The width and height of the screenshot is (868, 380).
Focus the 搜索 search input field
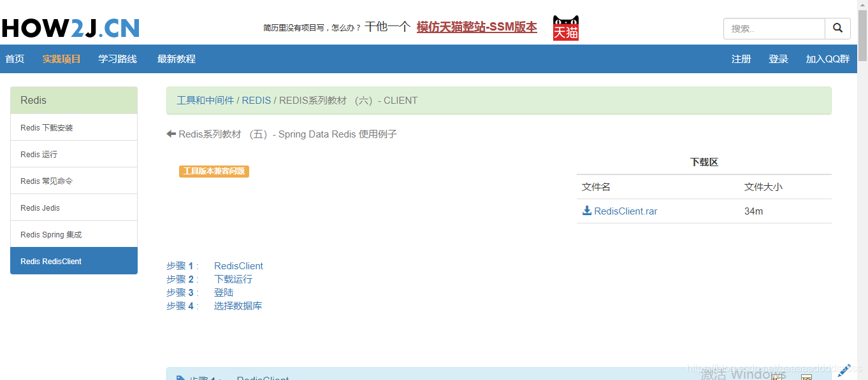[x=774, y=29]
